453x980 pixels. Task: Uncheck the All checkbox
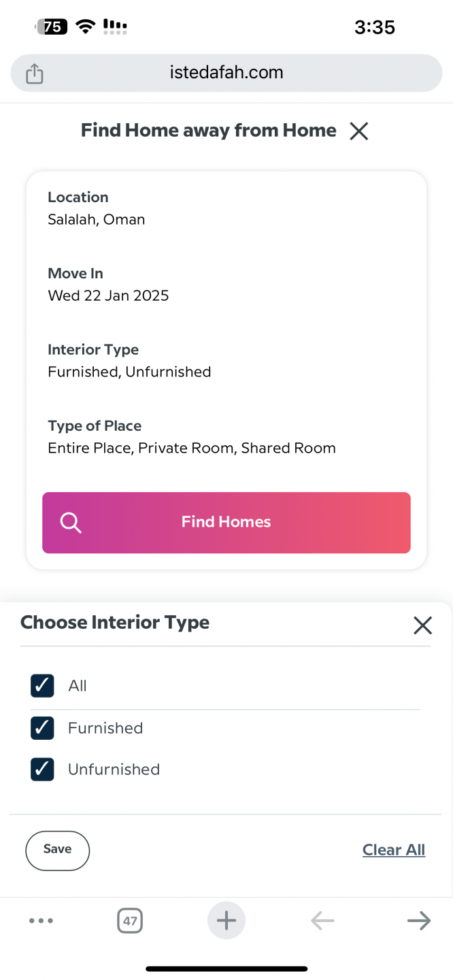[x=42, y=686]
